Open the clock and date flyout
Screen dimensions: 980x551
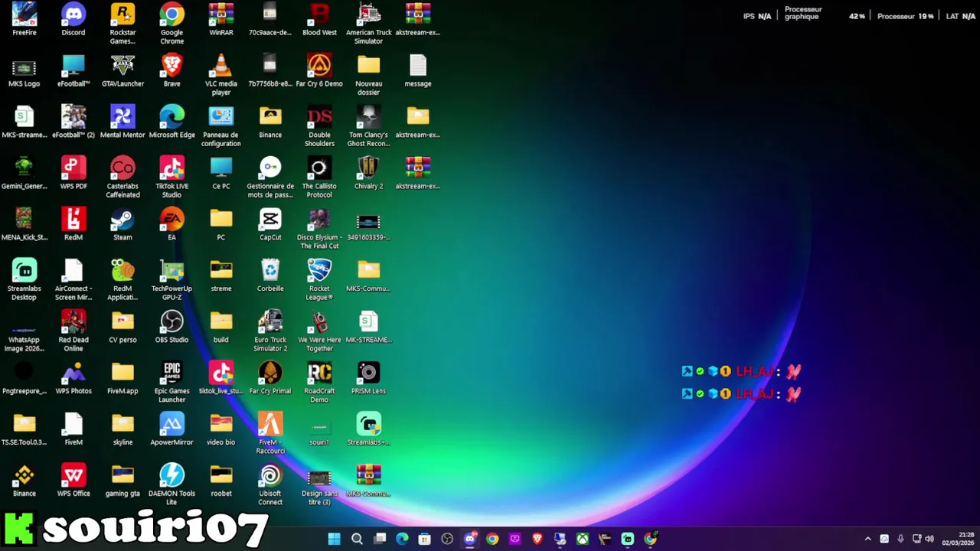(958, 539)
